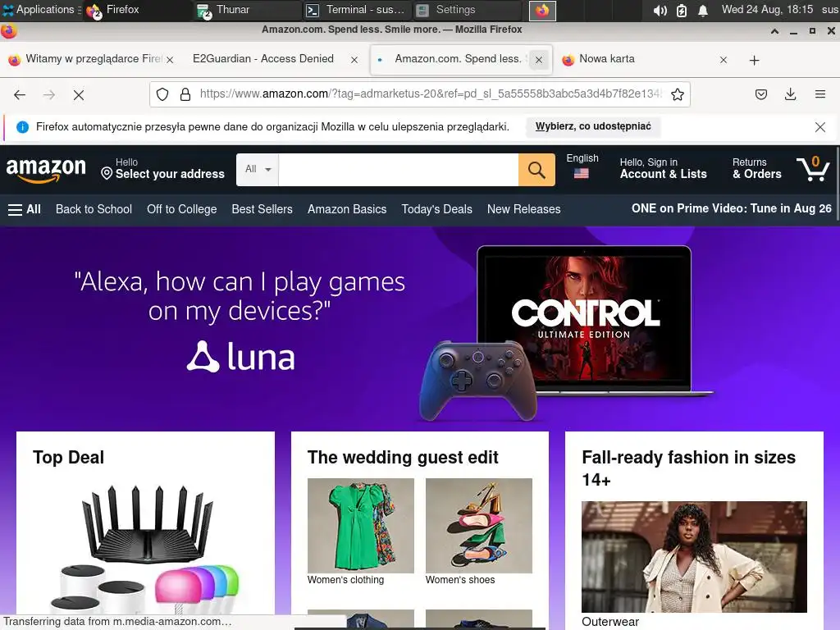The image size is (840, 630).
Task: Open the Back to School nav link
Action: (94, 209)
